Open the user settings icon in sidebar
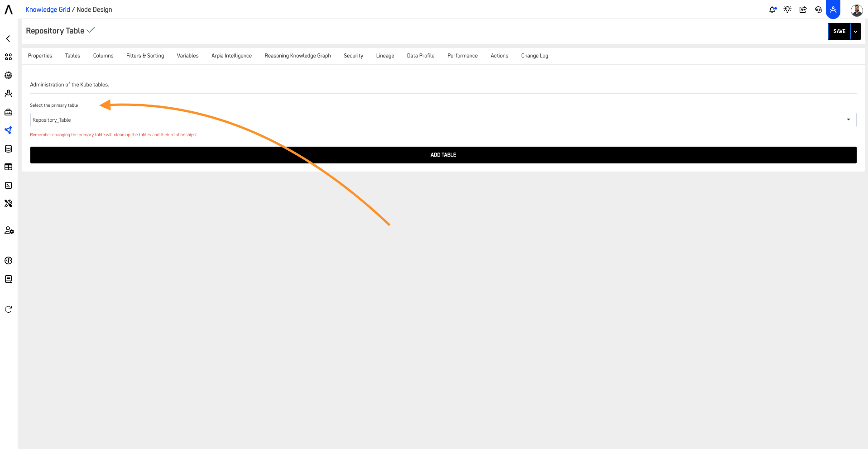 [9, 230]
